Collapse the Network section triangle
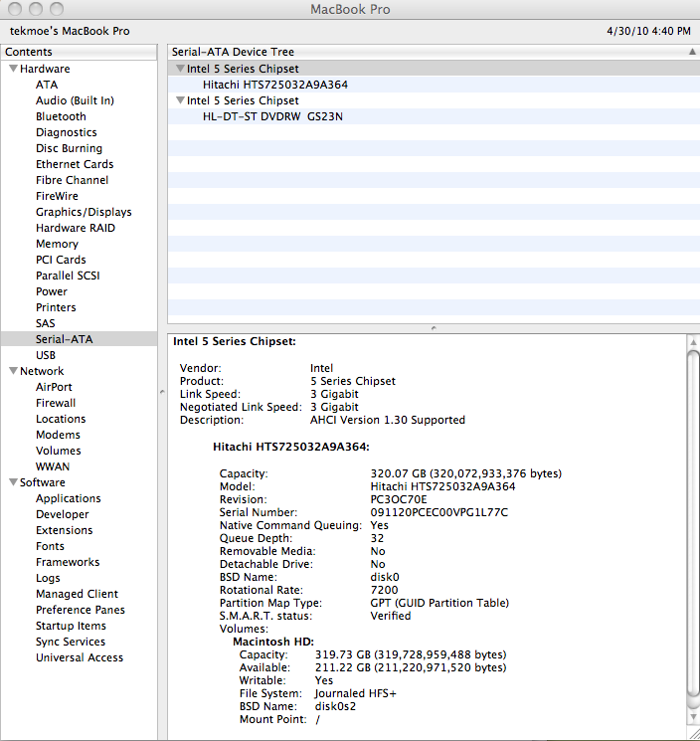The width and height of the screenshot is (700, 741). (x=13, y=371)
